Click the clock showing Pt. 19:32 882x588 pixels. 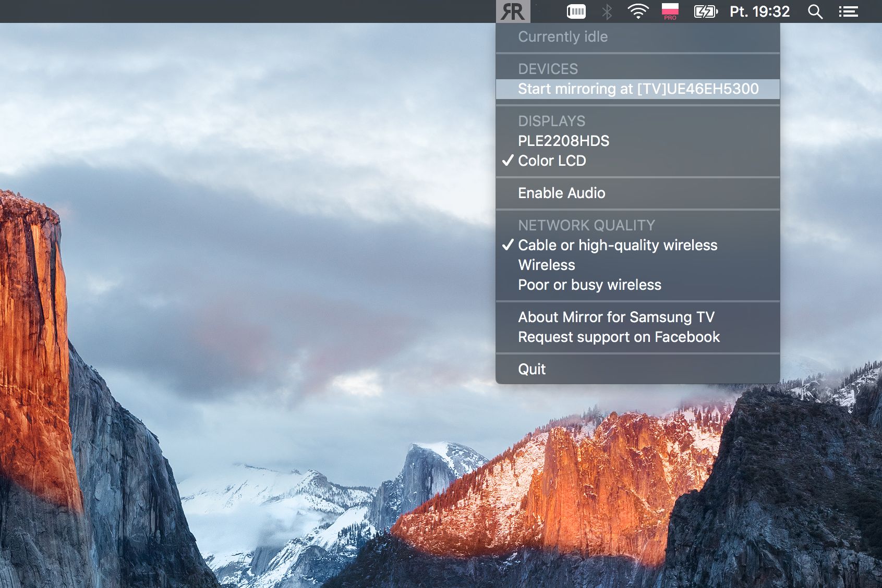759,11
